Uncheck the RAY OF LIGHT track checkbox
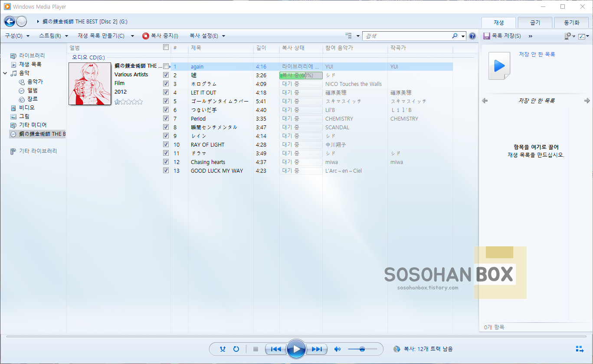The image size is (593, 364). pos(166,144)
